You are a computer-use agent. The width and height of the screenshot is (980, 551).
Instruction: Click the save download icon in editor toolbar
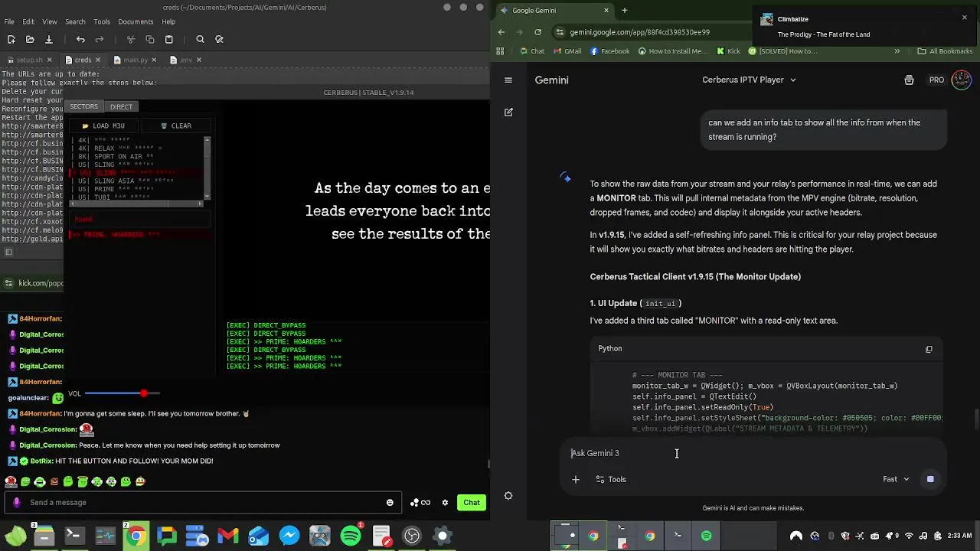[48, 39]
